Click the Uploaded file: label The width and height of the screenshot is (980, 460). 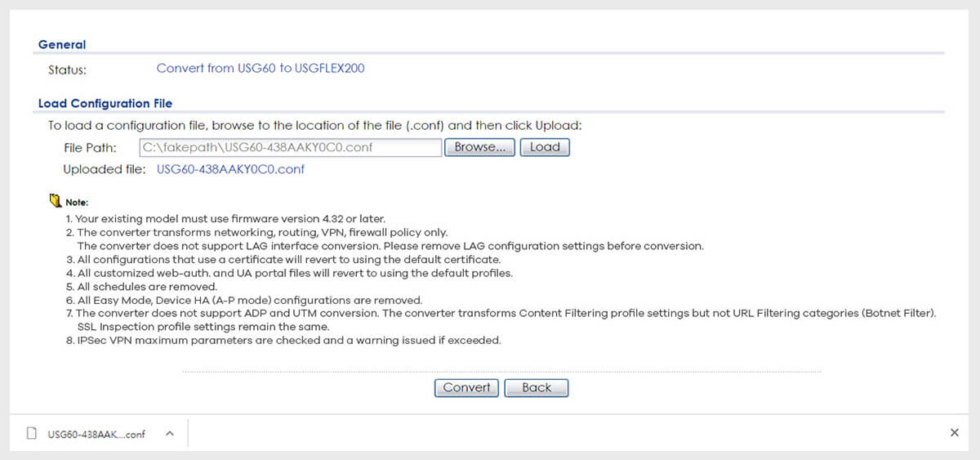tap(105, 169)
